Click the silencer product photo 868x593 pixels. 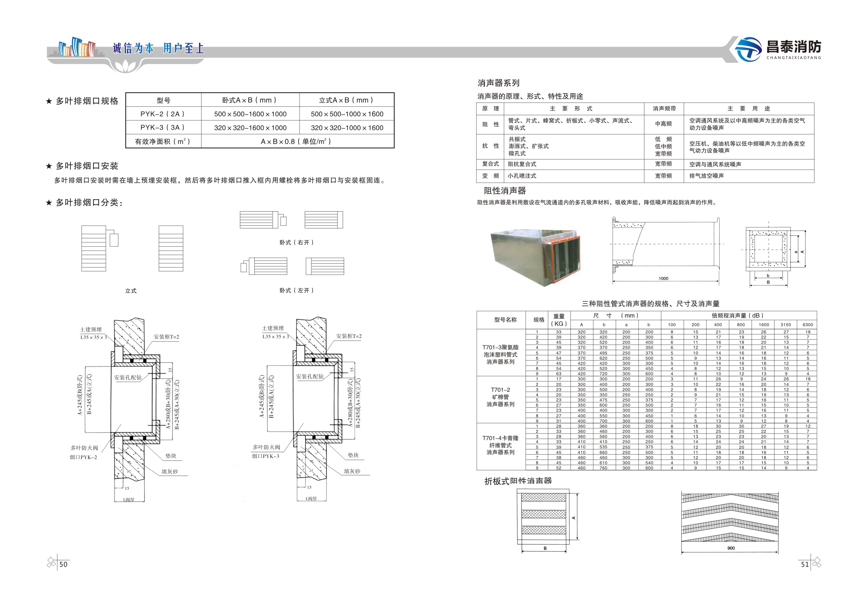pos(535,258)
